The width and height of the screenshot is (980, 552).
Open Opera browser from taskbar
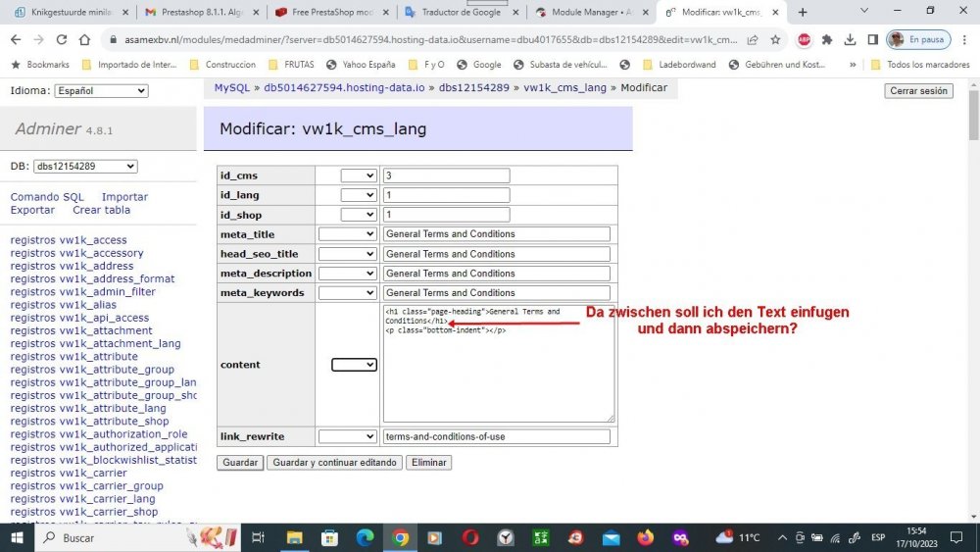[470, 537]
